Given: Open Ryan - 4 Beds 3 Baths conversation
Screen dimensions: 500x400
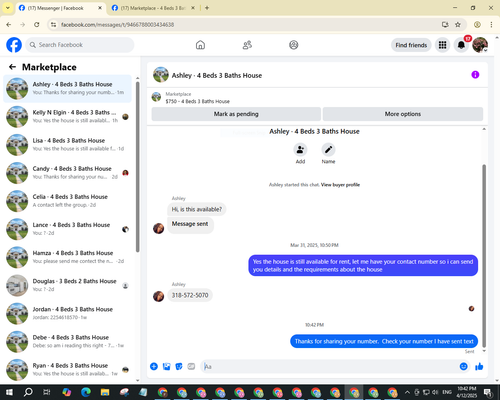Looking at the screenshot, I should coord(67,369).
